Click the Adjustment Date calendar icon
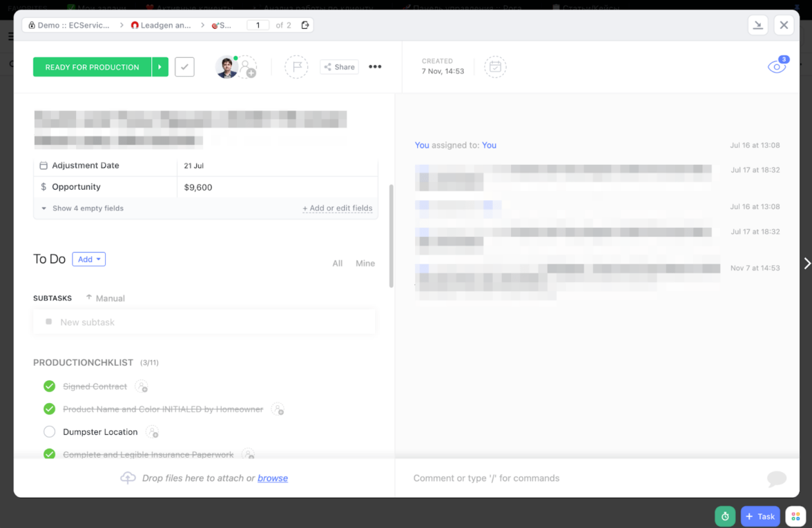The height and width of the screenshot is (528, 812). [43, 166]
